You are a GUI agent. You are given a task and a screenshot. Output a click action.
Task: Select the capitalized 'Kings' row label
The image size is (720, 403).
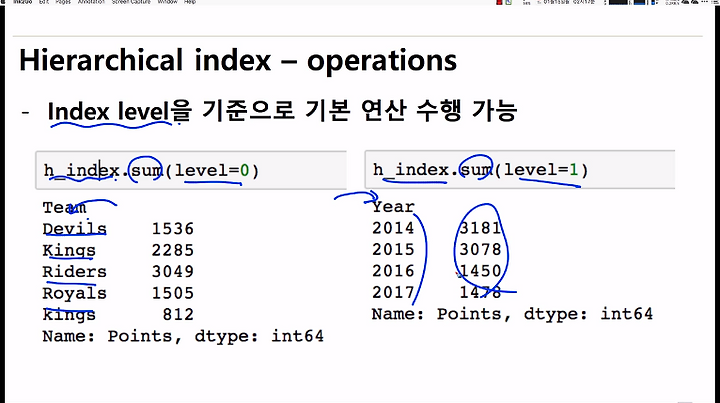69,251
